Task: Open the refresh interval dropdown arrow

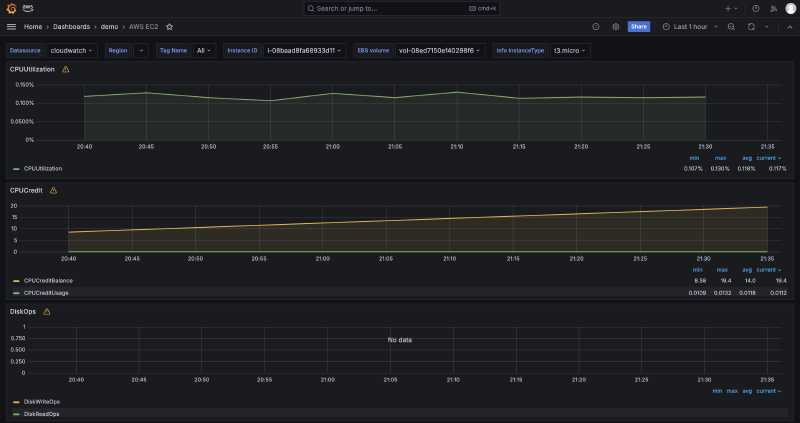Action: (766, 27)
